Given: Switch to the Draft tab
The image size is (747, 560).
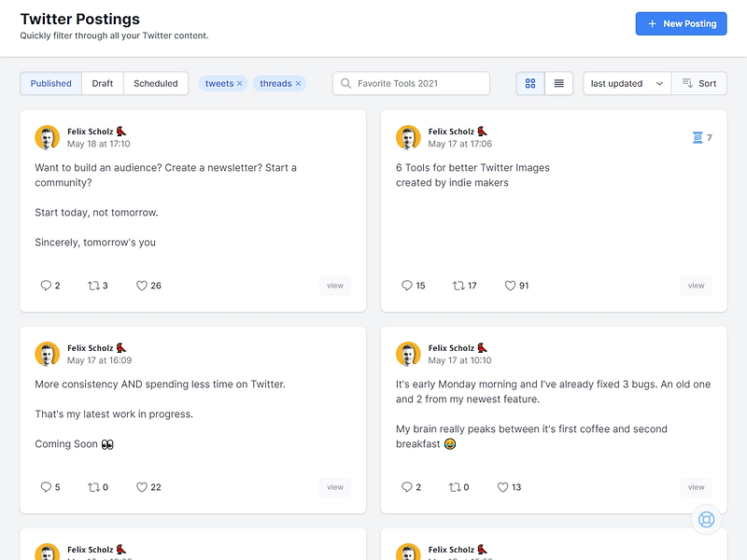Looking at the screenshot, I should tap(103, 83).
